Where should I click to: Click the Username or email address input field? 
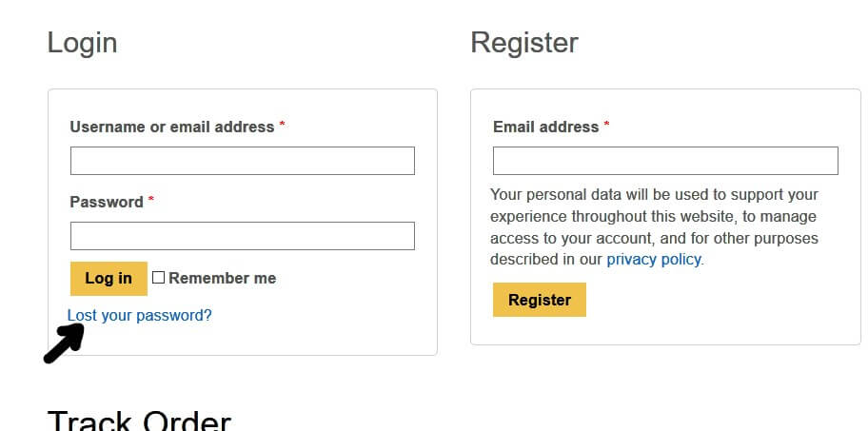tap(243, 161)
